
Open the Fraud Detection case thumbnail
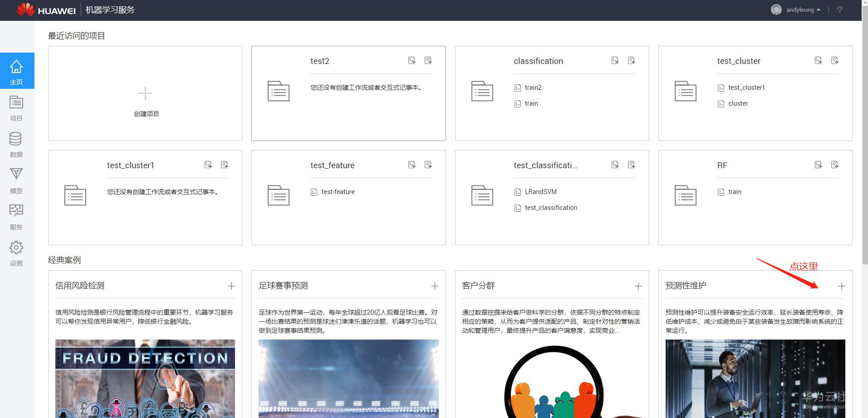click(145, 379)
